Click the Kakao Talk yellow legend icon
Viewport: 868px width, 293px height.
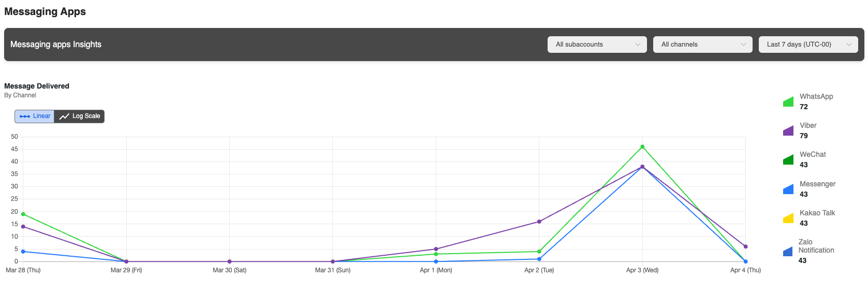(x=788, y=218)
